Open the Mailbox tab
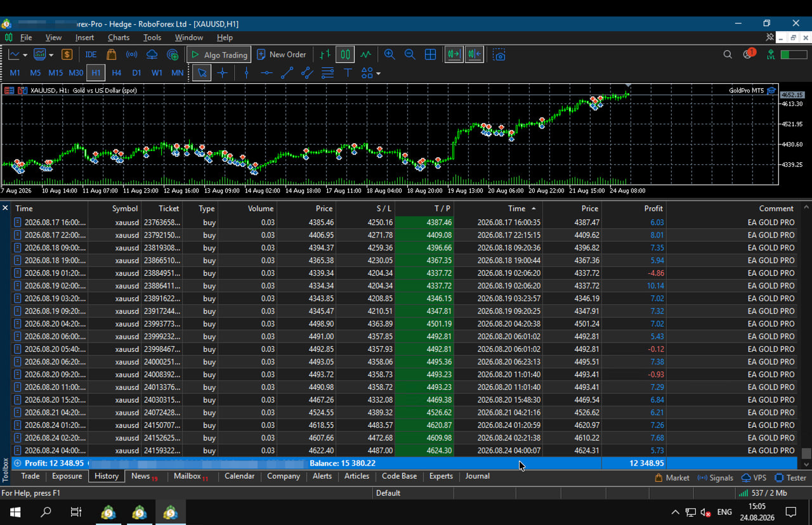 click(x=190, y=476)
